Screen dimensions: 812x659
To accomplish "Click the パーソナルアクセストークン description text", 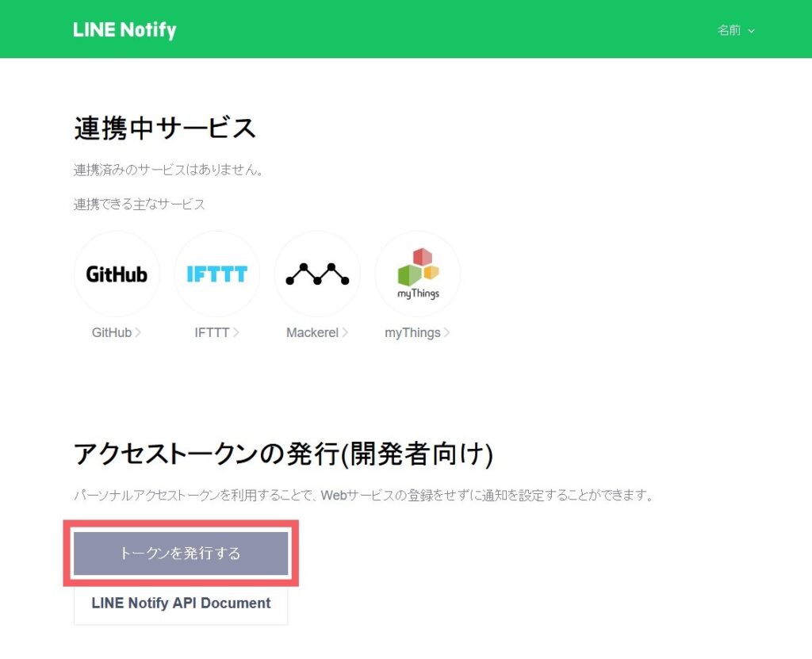I will pos(364,496).
